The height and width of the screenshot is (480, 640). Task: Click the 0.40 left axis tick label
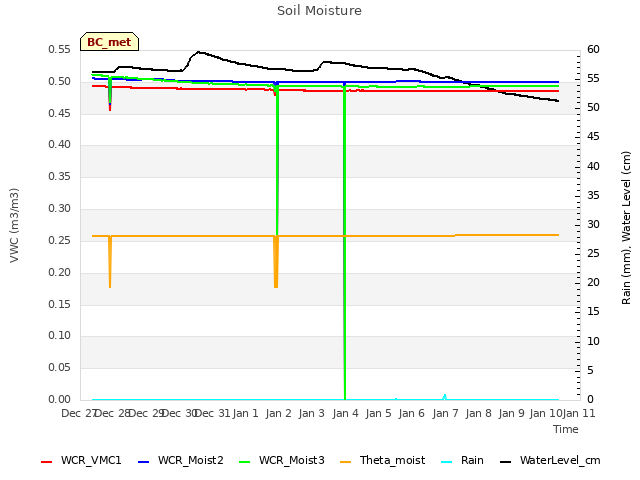point(60,144)
